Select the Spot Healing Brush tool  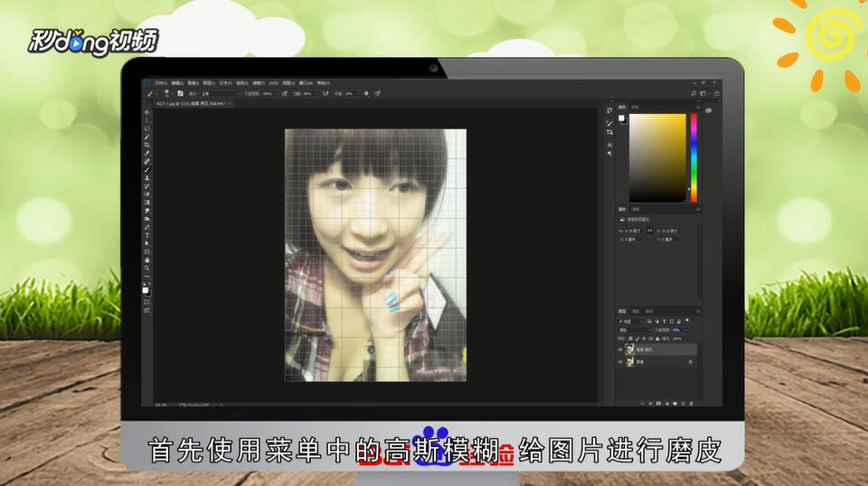coord(146,161)
